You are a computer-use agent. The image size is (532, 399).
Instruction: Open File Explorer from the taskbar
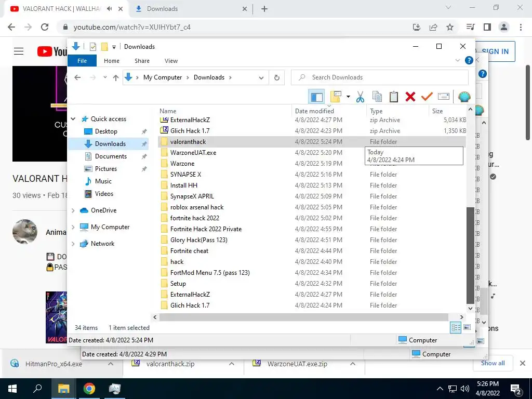tap(63, 389)
